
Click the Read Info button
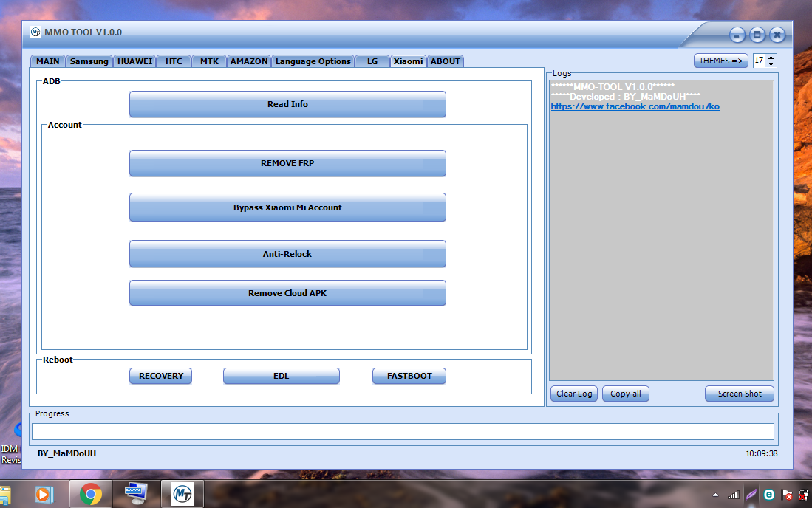tap(287, 104)
